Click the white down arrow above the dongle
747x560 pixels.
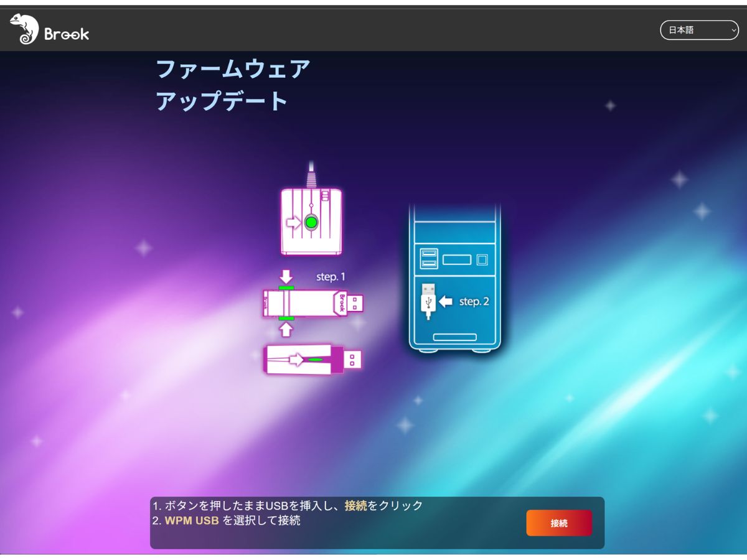[x=286, y=276]
